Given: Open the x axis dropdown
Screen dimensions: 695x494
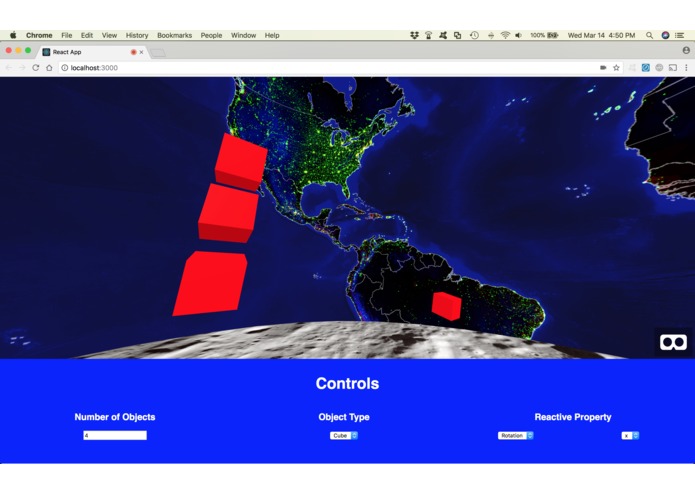Looking at the screenshot, I should pyautogui.click(x=630, y=436).
